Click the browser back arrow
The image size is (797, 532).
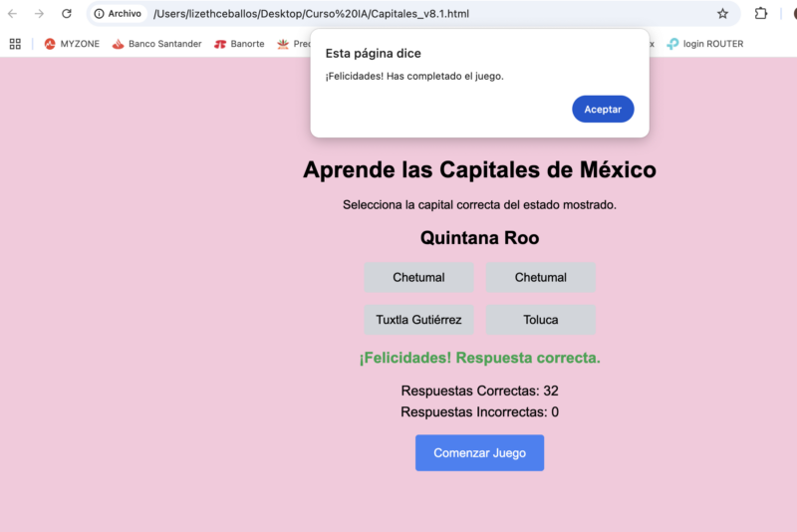point(13,14)
